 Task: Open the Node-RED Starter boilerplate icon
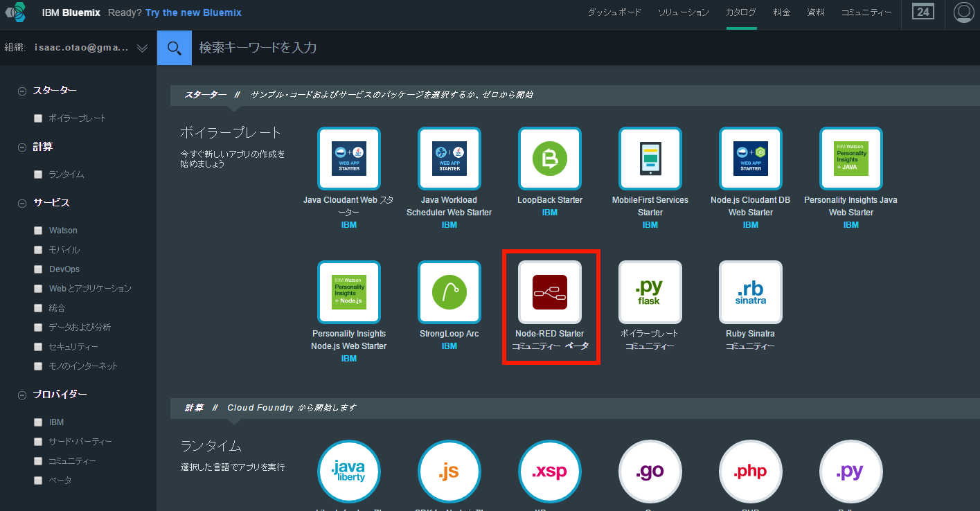(x=550, y=292)
